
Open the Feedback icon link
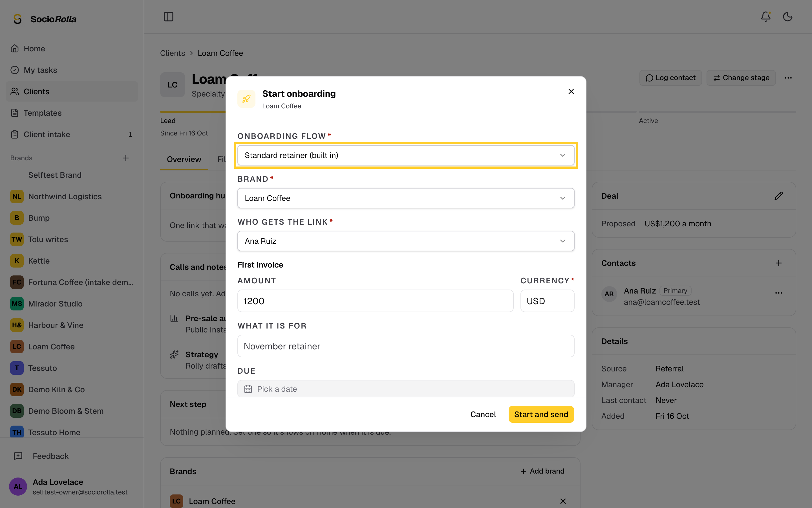tap(18, 456)
